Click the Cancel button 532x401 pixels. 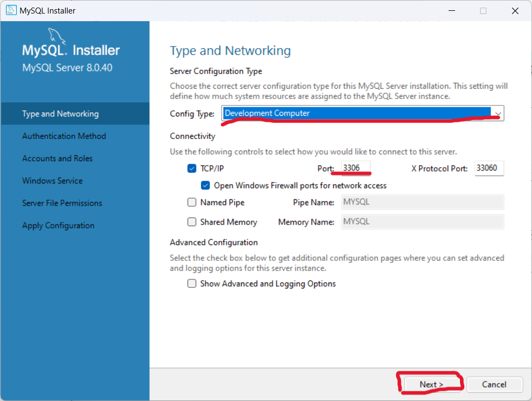pos(494,384)
